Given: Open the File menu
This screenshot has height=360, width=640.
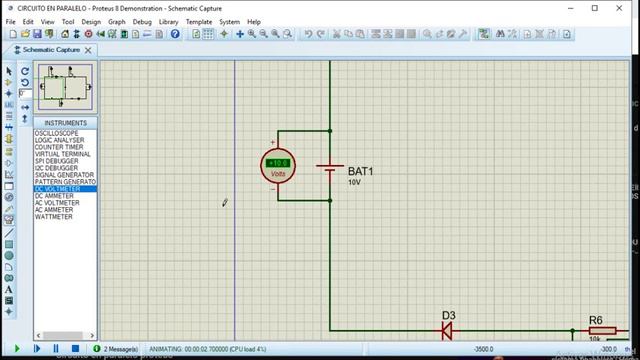Looking at the screenshot, I should coord(11,22).
